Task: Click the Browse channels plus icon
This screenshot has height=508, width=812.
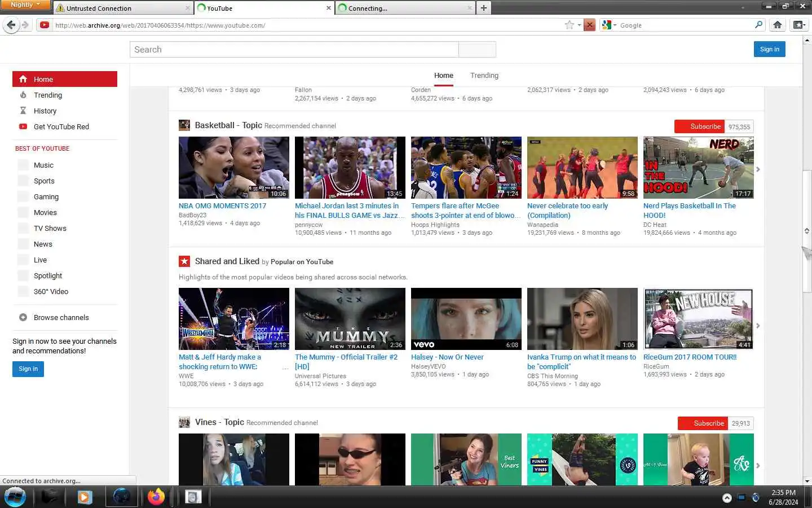Action: point(23,317)
